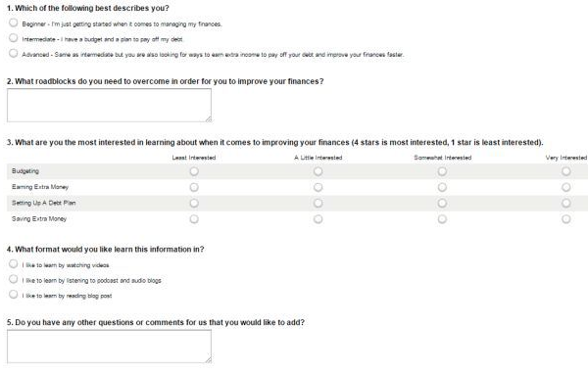Rate Setting Up A Debt Plan Very Interested
The height and width of the screenshot is (373, 588).
(x=566, y=203)
